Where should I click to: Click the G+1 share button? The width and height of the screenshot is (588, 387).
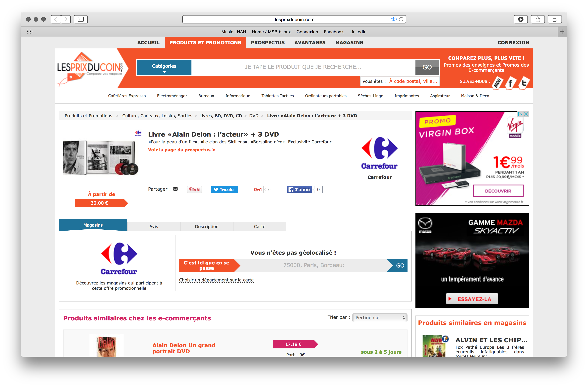coord(258,189)
